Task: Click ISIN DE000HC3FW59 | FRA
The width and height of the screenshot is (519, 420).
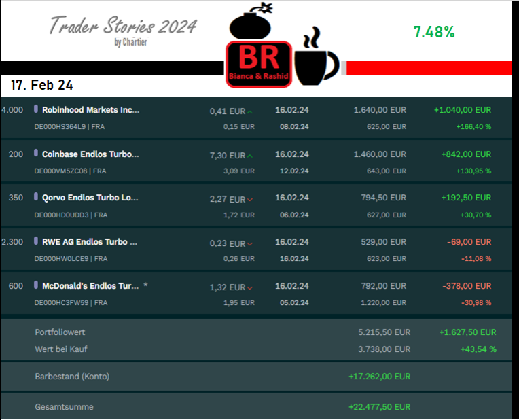Action: (71, 302)
